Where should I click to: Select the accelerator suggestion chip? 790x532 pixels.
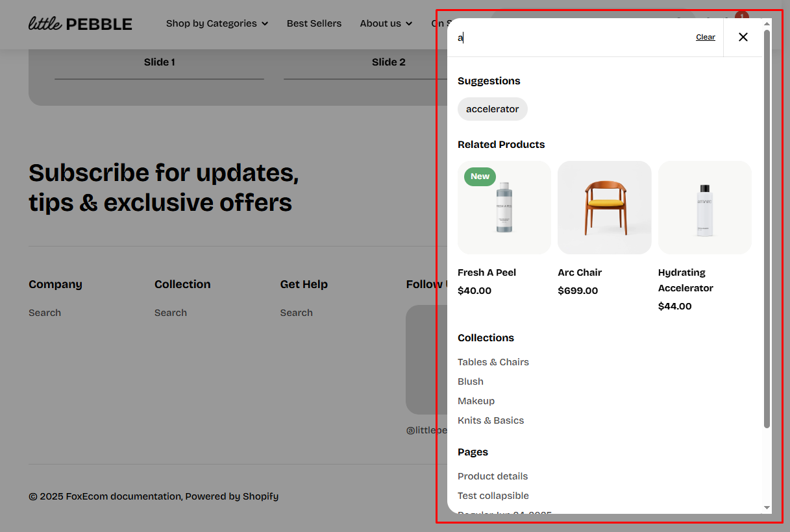click(x=492, y=109)
